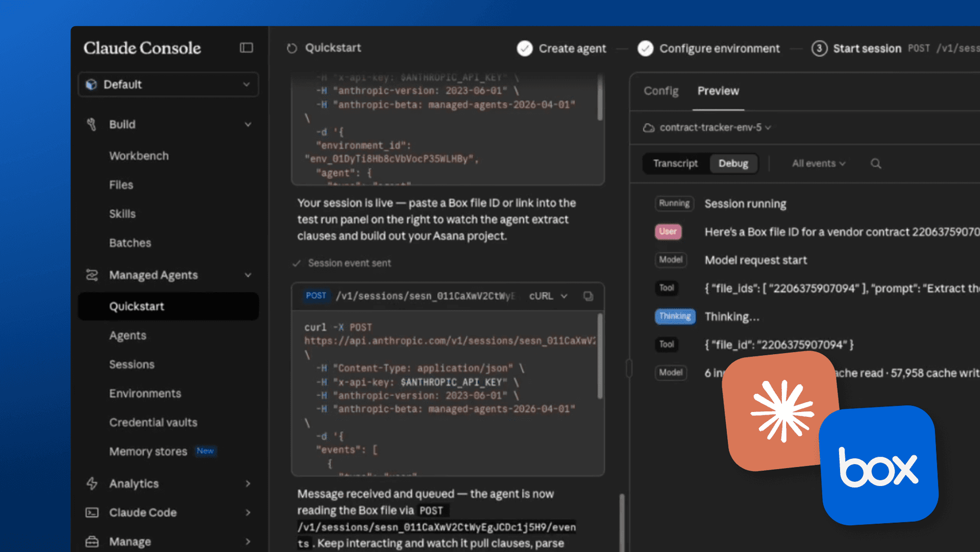Expand the Claude Code section
This screenshot has height=552, width=980.
coord(248,513)
